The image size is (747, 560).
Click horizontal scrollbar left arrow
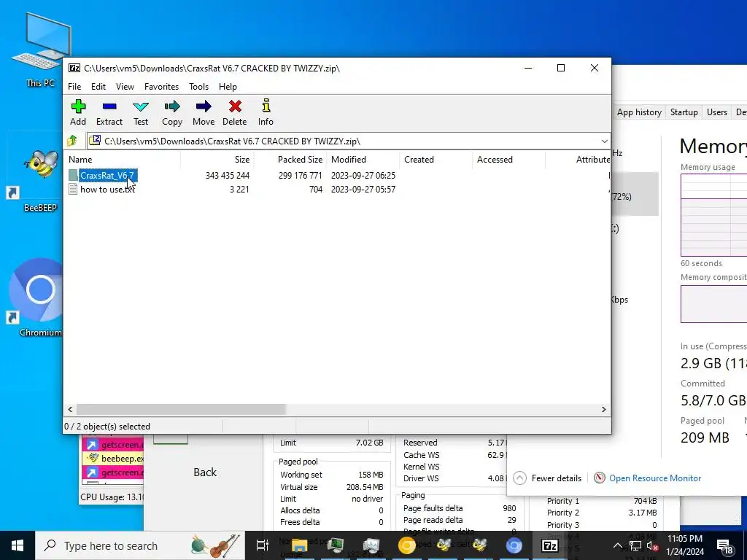click(x=71, y=410)
